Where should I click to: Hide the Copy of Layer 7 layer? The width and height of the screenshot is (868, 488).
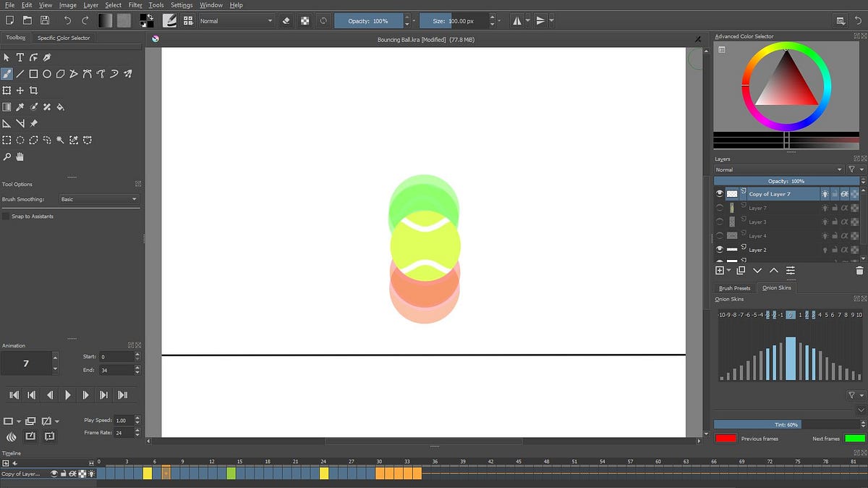coord(720,194)
